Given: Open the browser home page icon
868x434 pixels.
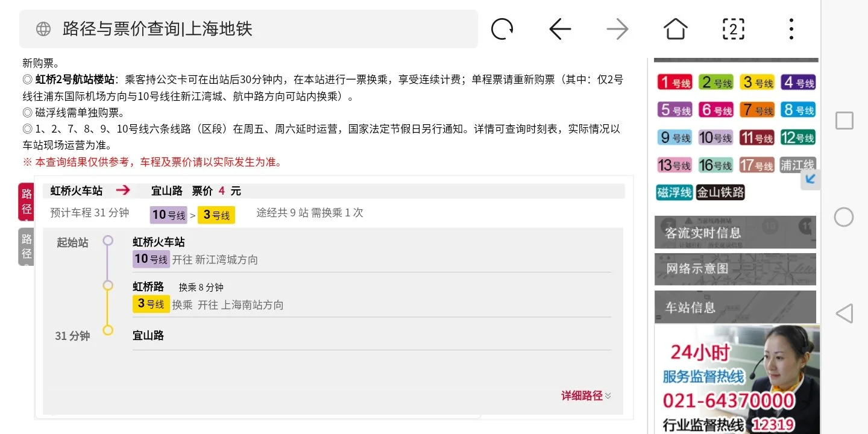Looking at the screenshot, I should (675, 29).
